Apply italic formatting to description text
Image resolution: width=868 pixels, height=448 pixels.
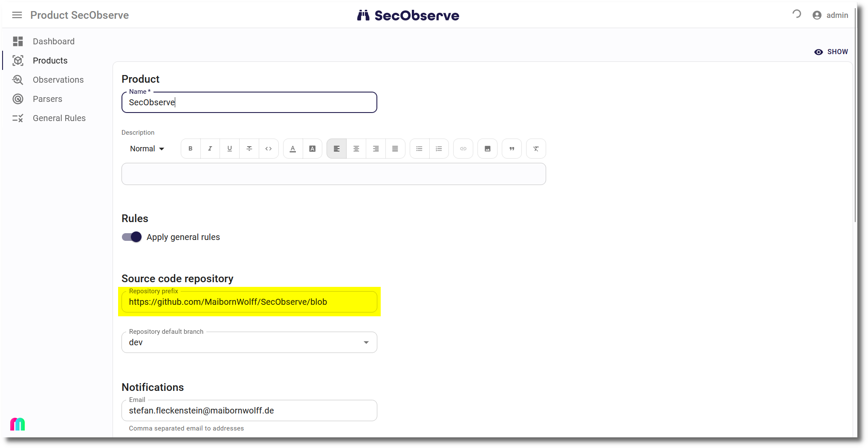pyautogui.click(x=210, y=148)
